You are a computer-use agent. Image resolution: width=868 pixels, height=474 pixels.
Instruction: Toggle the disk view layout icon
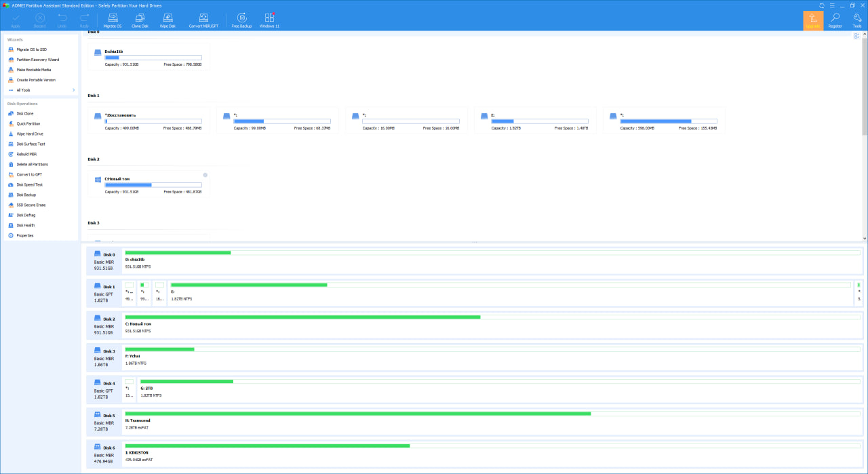857,35
